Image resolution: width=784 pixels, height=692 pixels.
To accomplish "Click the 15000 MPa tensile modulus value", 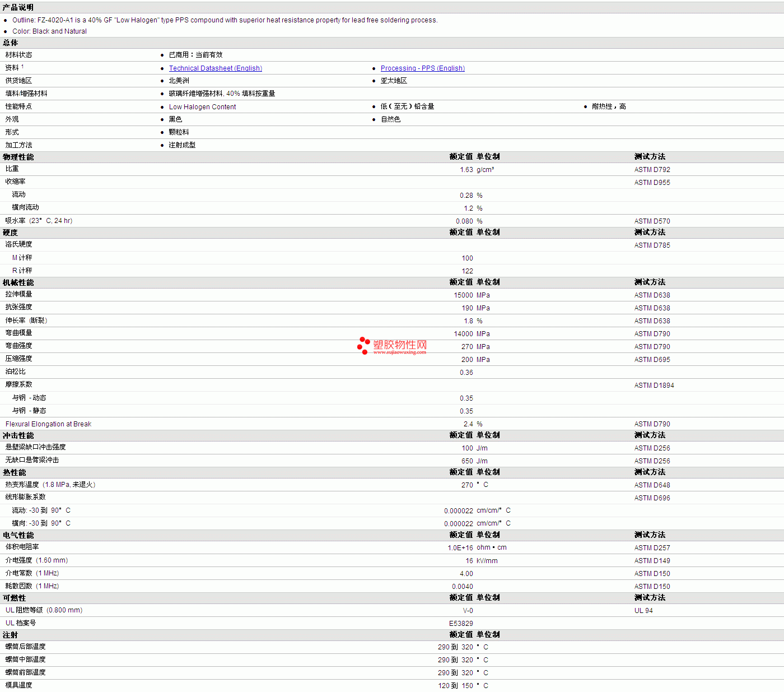I will 463,295.
